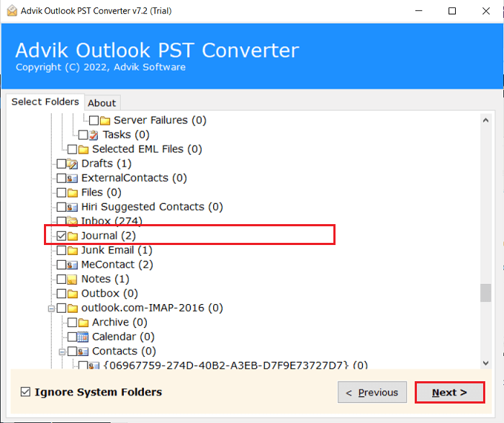
Task: Click the ExternalContacts contact card icon
Action: tap(72, 179)
